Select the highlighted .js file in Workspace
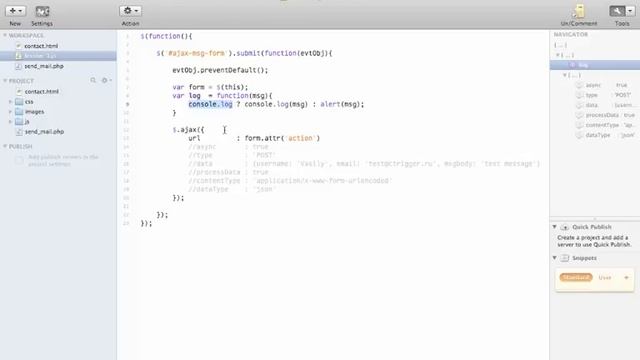Image resolution: width=640 pixels, height=360 pixels. pyautogui.click(x=58, y=56)
